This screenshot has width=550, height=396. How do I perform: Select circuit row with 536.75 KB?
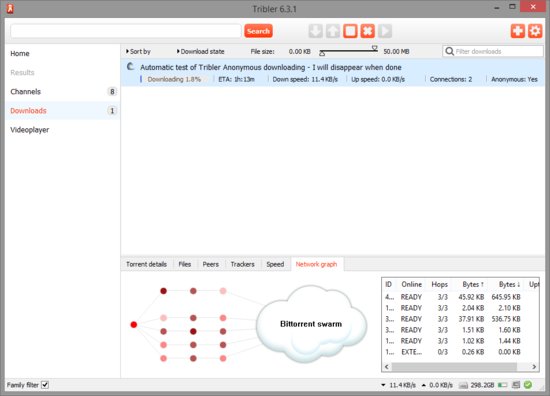coord(460,319)
